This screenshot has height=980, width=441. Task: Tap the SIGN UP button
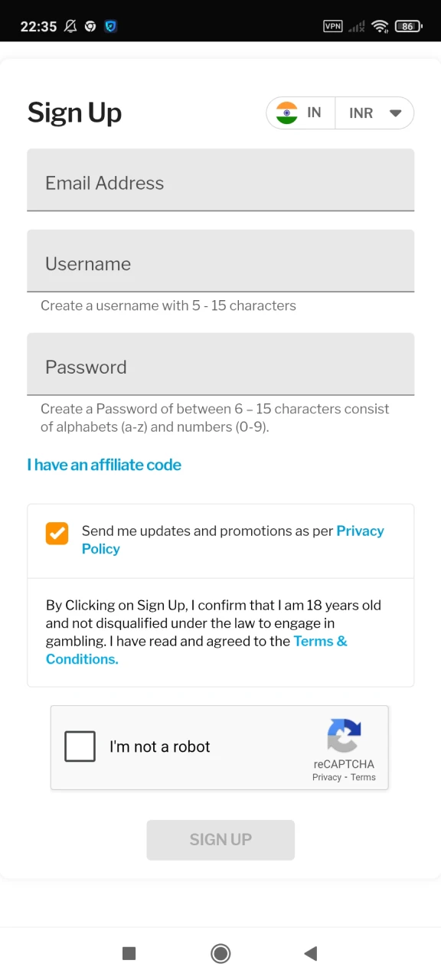coord(220,840)
